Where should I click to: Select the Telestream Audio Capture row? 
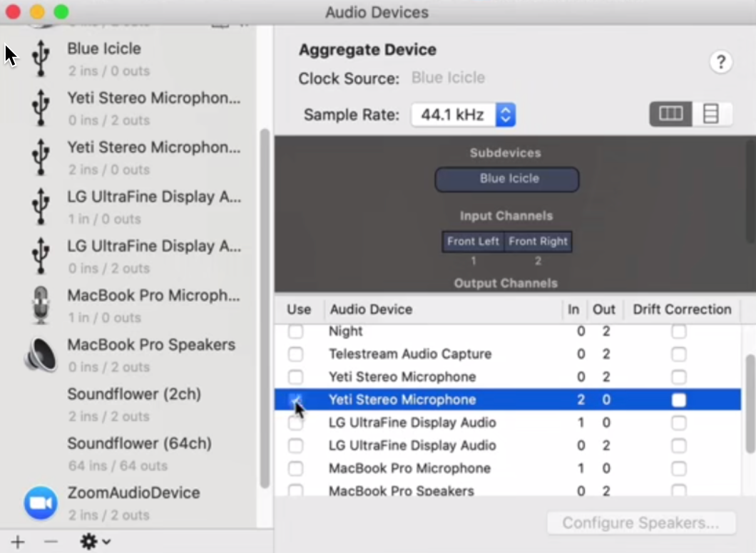click(x=508, y=354)
